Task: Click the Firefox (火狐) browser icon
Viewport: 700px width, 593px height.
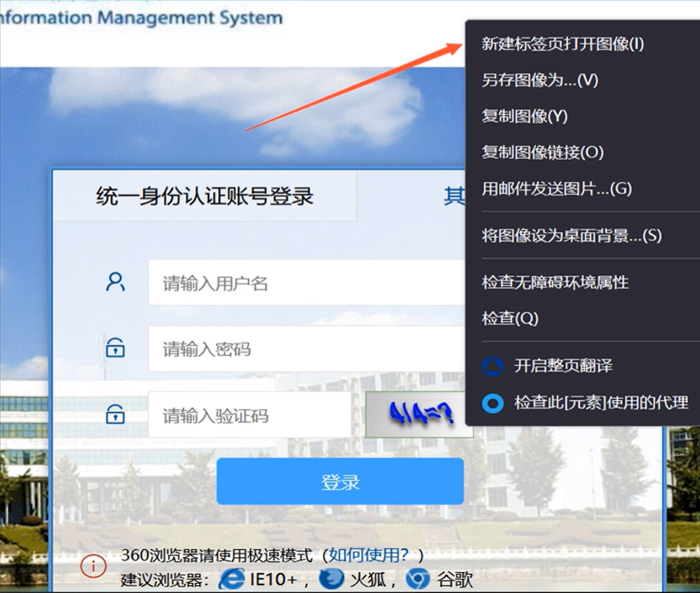Action: [x=331, y=579]
